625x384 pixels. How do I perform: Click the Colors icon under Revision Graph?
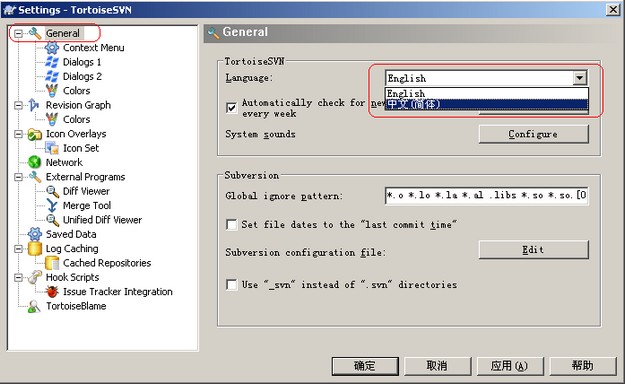52,119
